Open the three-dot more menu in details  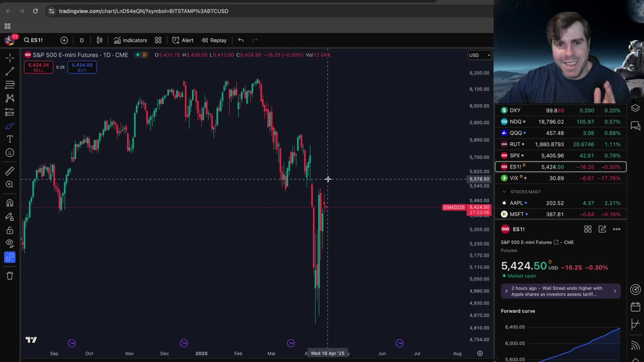pos(616,229)
